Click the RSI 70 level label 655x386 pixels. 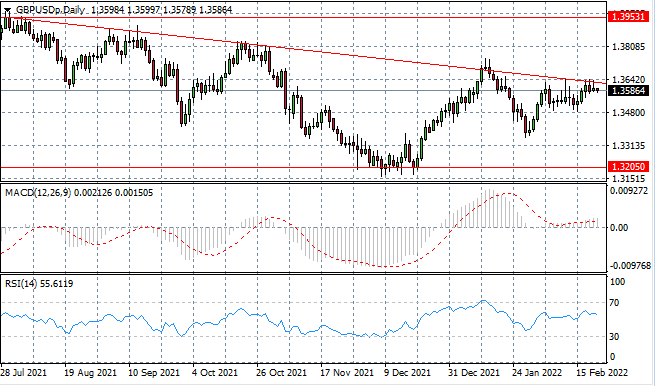(614, 302)
